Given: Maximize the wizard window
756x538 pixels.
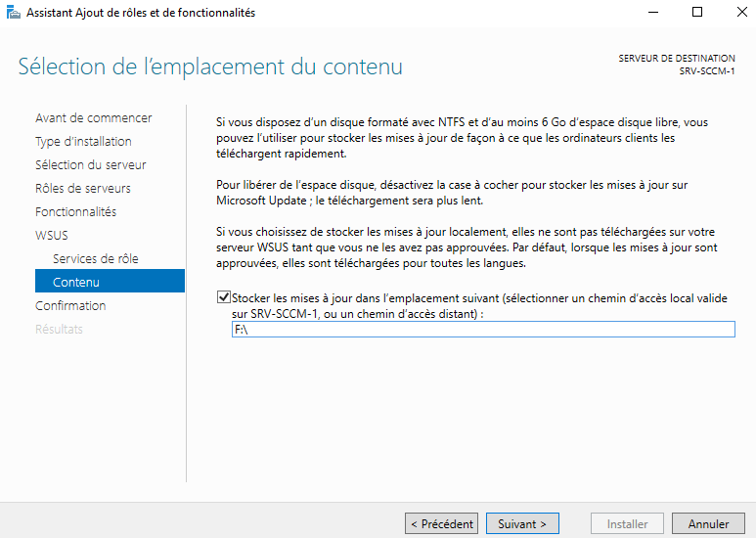Looking at the screenshot, I should coord(697,13).
